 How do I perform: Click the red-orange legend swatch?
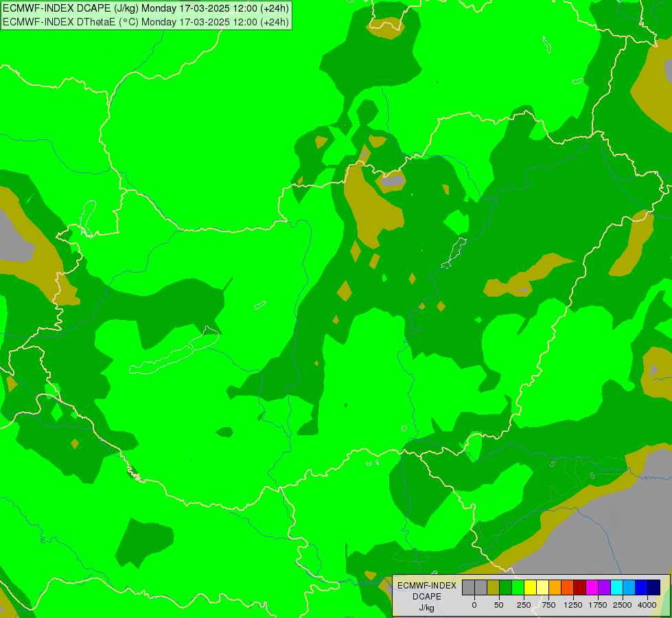(x=568, y=587)
